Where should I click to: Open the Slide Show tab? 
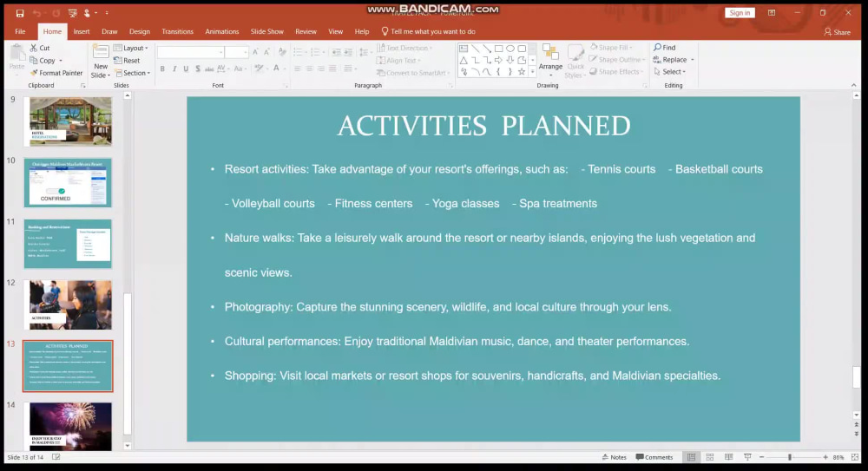click(x=266, y=31)
